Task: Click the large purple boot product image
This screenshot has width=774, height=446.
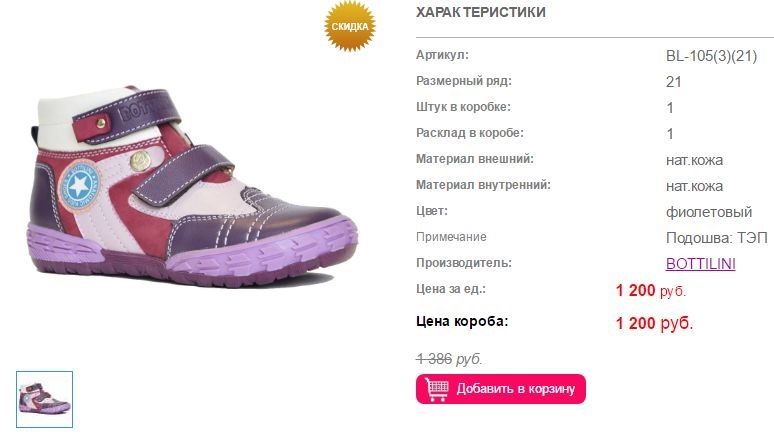Action: [x=193, y=187]
